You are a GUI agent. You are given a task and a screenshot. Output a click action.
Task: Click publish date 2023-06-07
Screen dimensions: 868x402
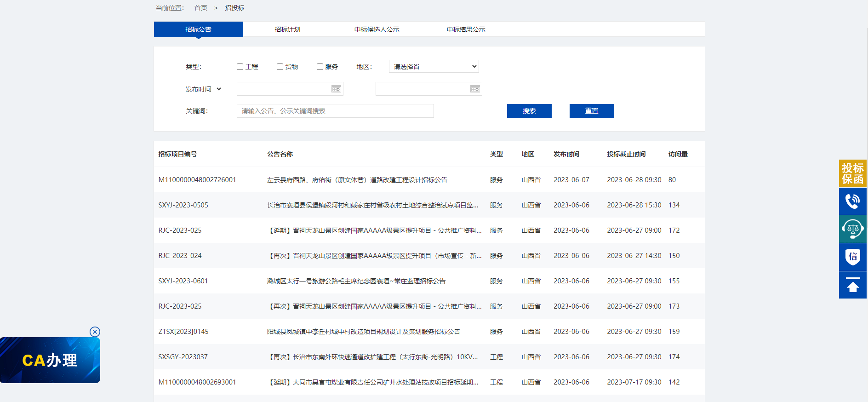[x=571, y=180]
